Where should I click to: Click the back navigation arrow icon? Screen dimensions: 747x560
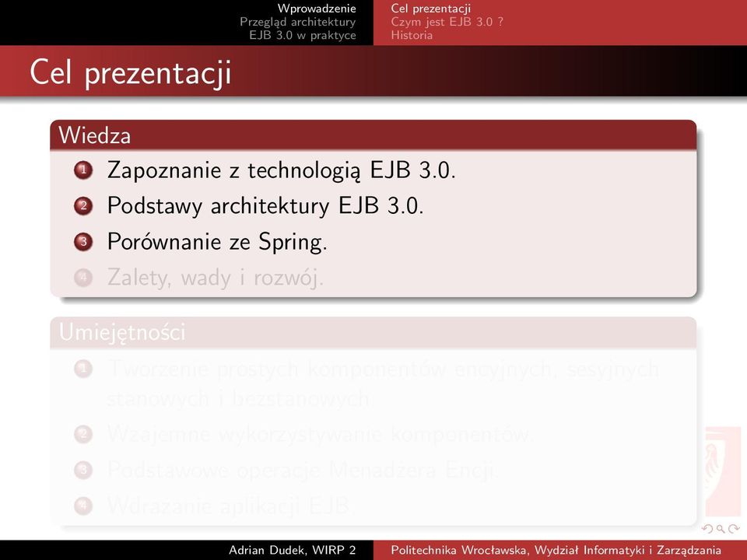[x=707, y=529]
